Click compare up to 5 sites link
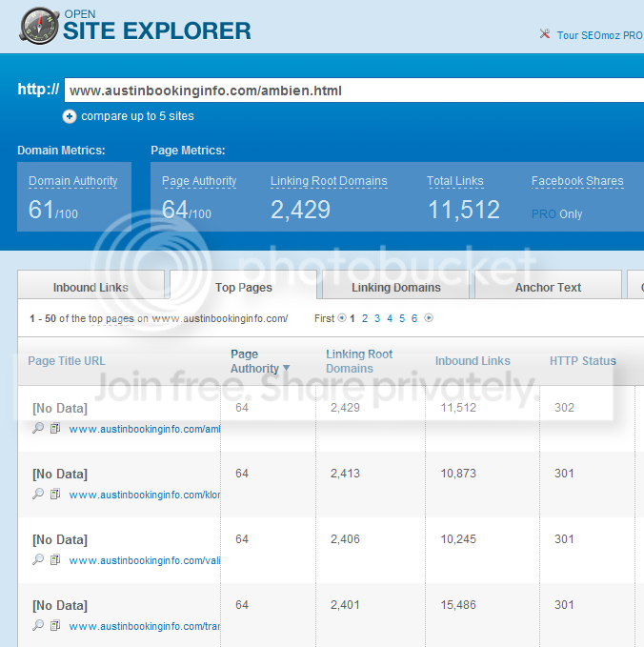 point(137,116)
